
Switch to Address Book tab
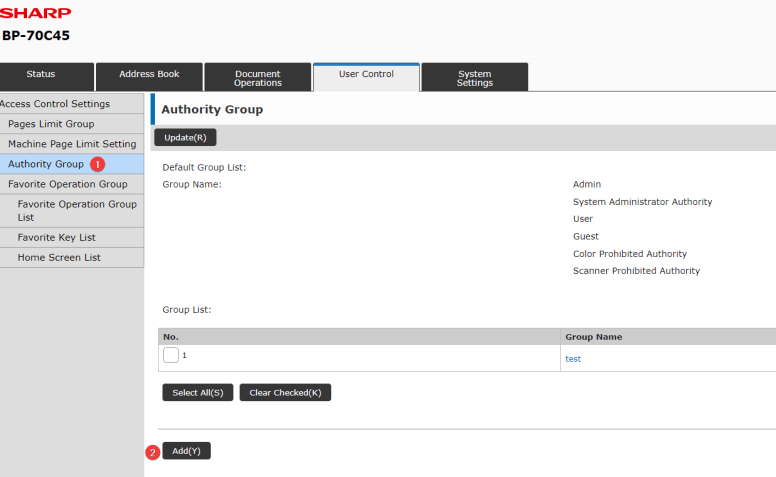tap(149, 75)
